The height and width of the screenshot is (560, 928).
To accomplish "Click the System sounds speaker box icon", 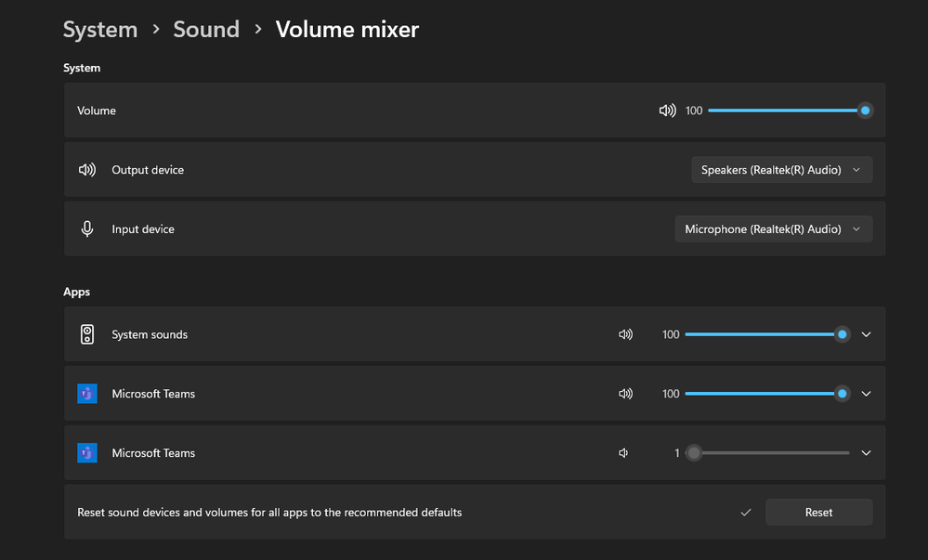I will [x=87, y=334].
